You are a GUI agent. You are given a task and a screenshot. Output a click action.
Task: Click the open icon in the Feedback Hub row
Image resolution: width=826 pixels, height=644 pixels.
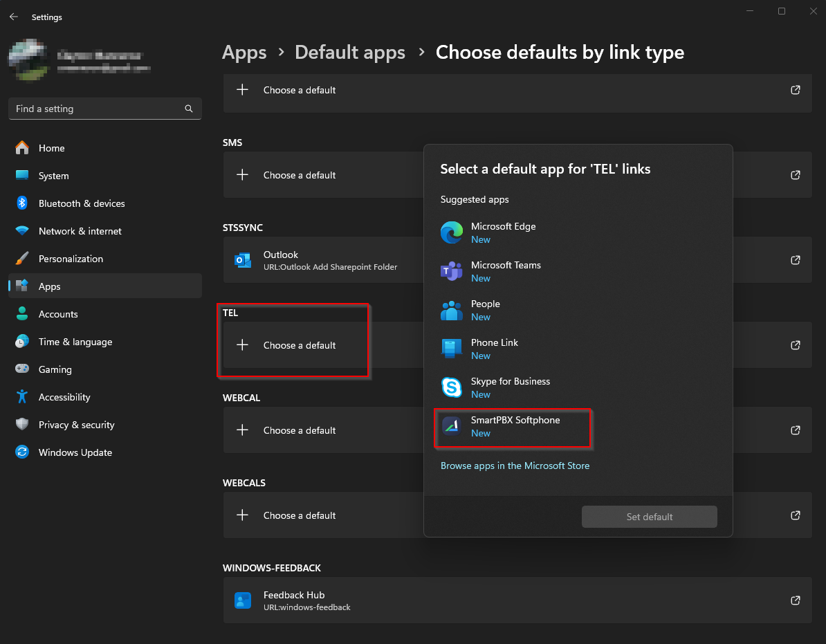796,600
